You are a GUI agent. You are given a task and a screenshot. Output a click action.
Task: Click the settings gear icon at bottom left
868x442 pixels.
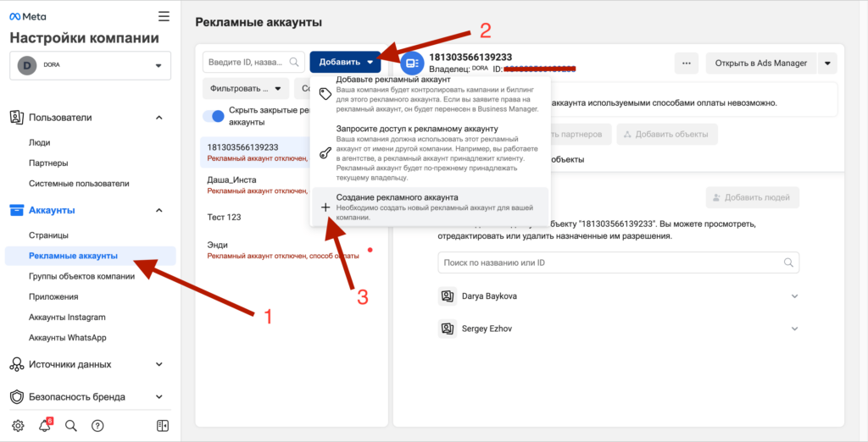click(19, 425)
